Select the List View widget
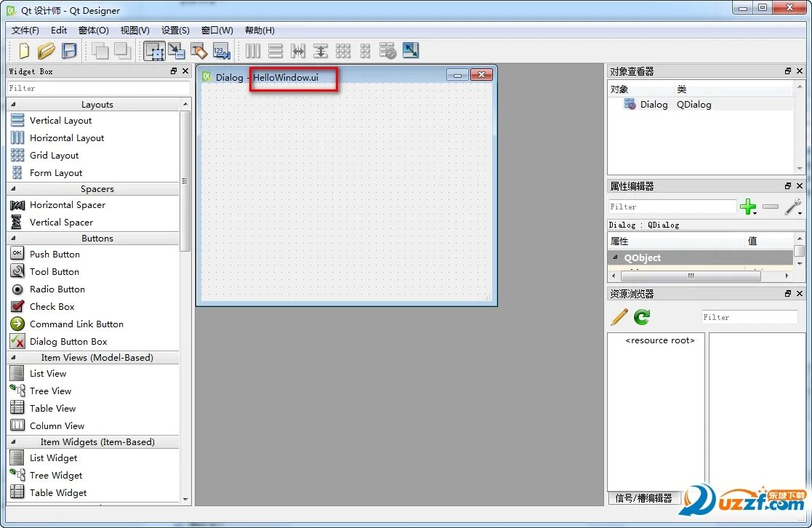Screen dimensions: 812x528 (x=39, y=373)
